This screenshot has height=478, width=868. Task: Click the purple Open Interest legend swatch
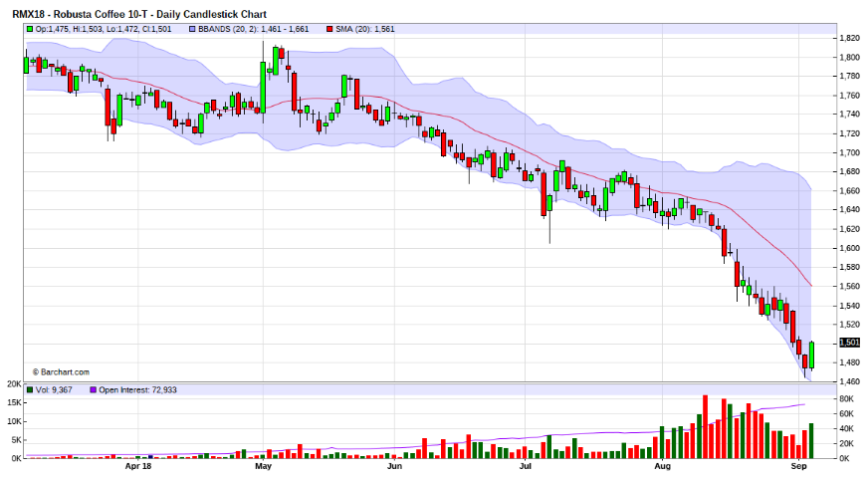93,390
